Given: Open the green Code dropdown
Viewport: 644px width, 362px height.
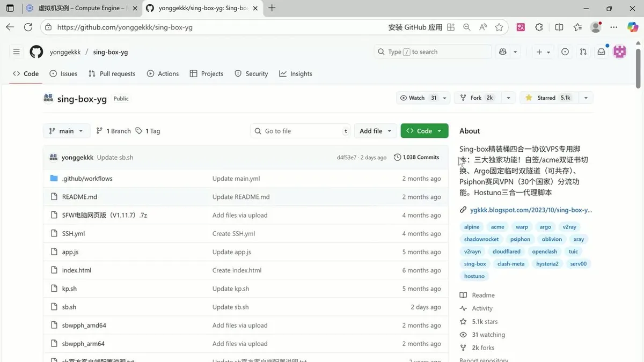Looking at the screenshot, I should point(424,131).
